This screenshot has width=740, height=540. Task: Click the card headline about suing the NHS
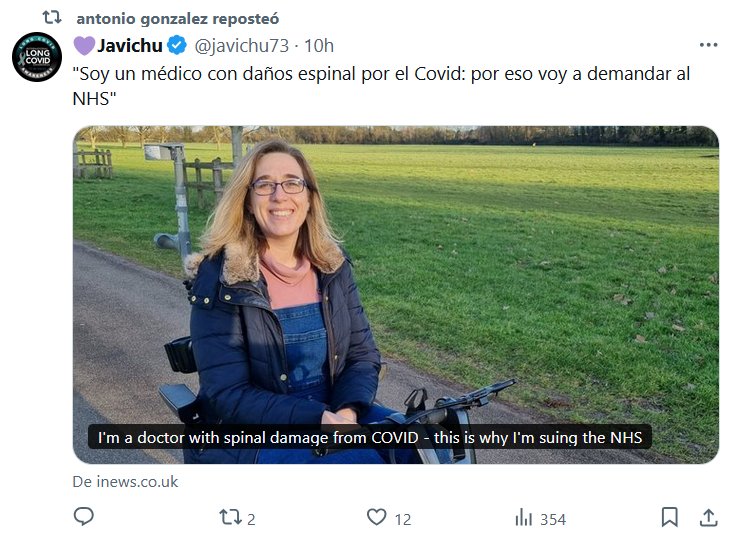pos(370,437)
